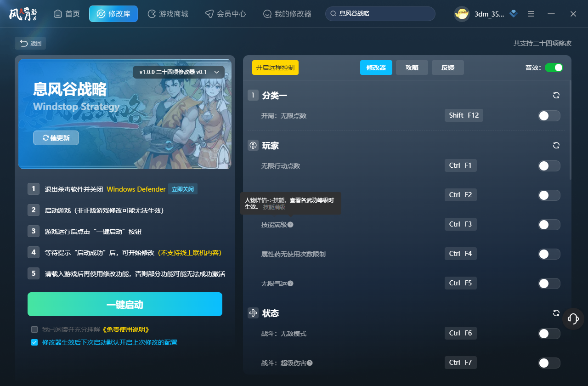The height and width of the screenshot is (386, 588).
Task: Show help for 战斗：超级伤害 option
Action: pos(310,363)
